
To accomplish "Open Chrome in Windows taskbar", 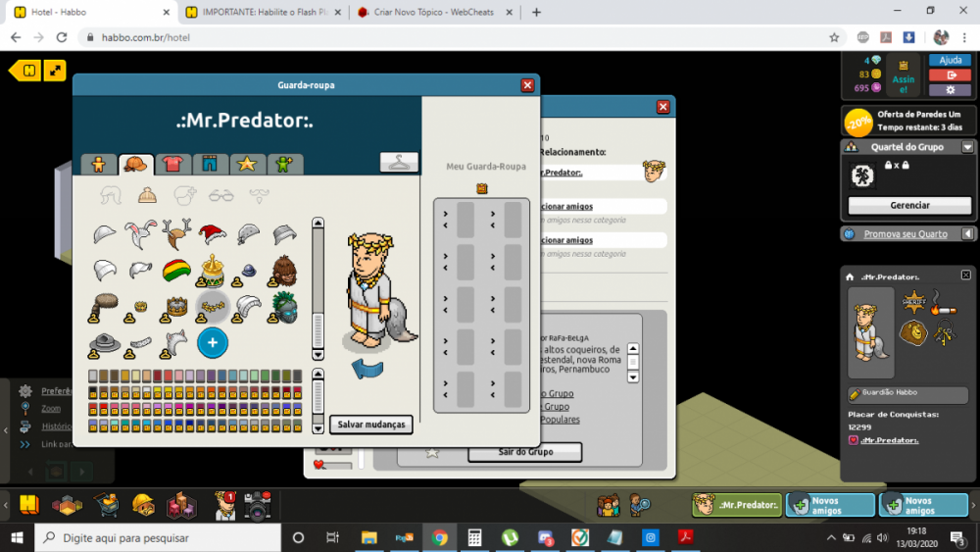I will 439,537.
